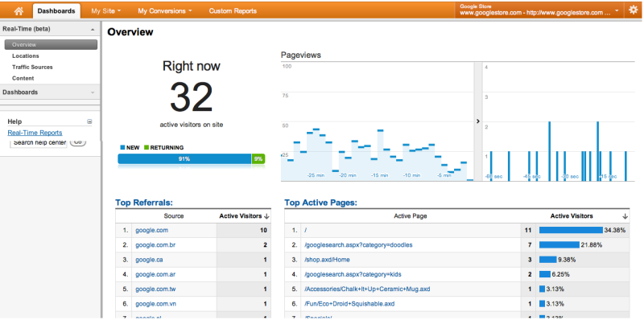The width and height of the screenshot is (644, 320).
Task: Open the My Site dropdown menu
Action: [106, 11]
